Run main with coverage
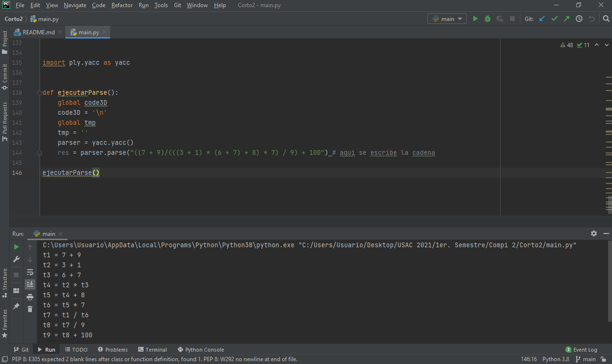Image resolution: width=612 pixels, height=364 pixels. [x=500, y=18]
